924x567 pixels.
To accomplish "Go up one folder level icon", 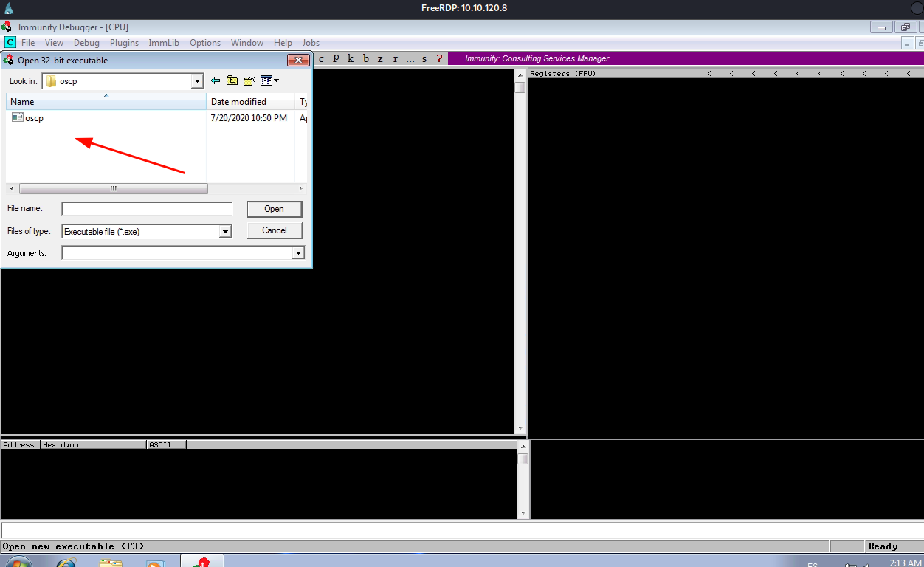I will tap(232, 81).
